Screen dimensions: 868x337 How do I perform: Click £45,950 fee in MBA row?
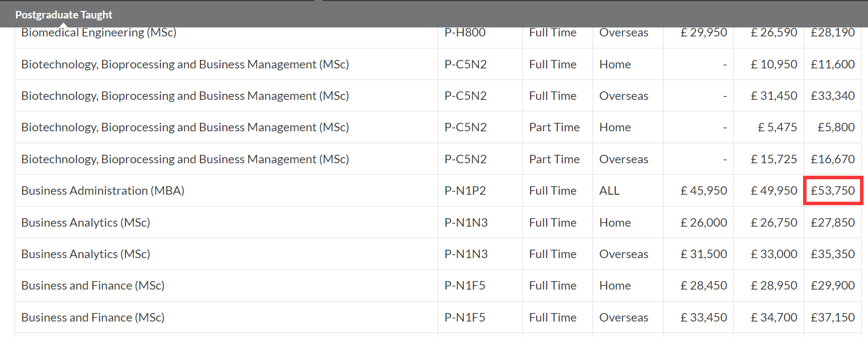tap(704, 191)
